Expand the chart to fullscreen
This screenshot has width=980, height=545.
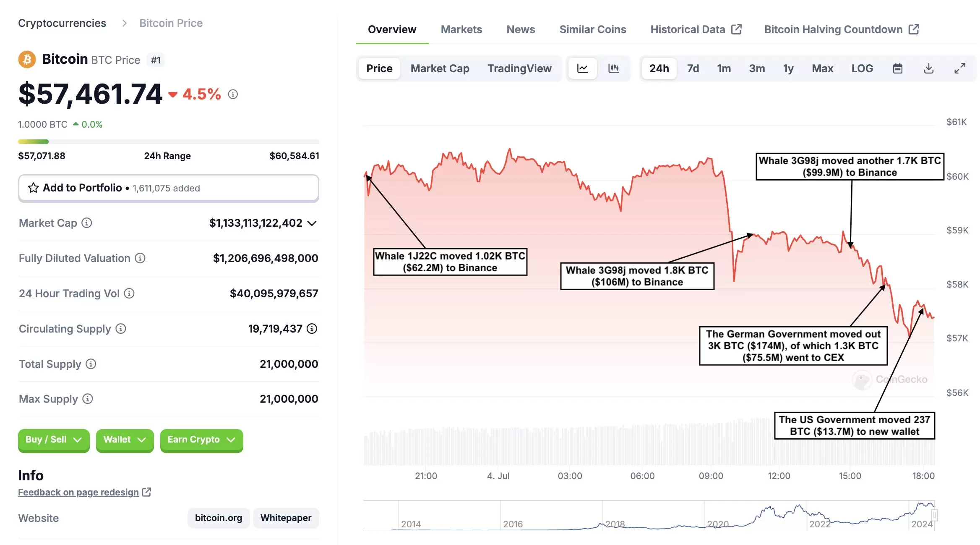coord(959,68)
